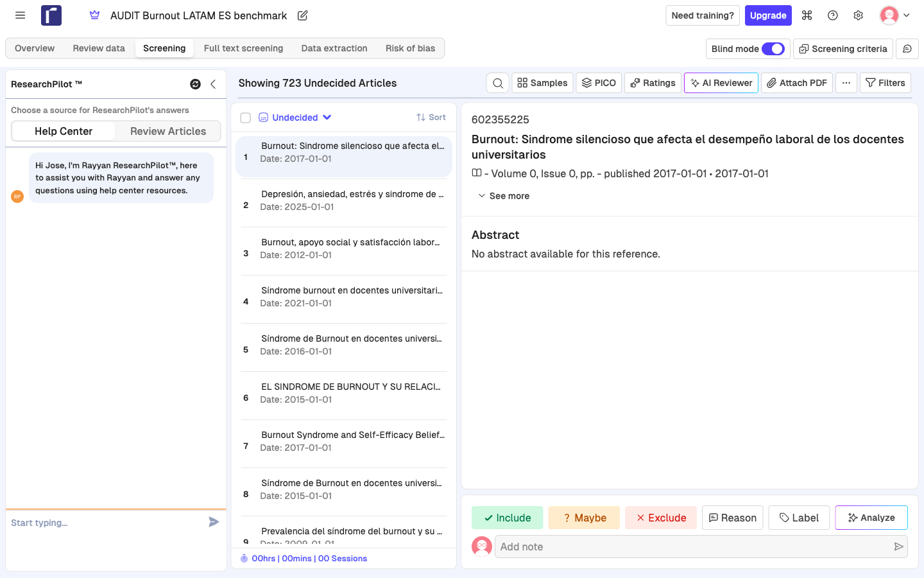Launch AI Reviewer
The height and width of the screenshot is (578, 924).
[x=721, y=83]
